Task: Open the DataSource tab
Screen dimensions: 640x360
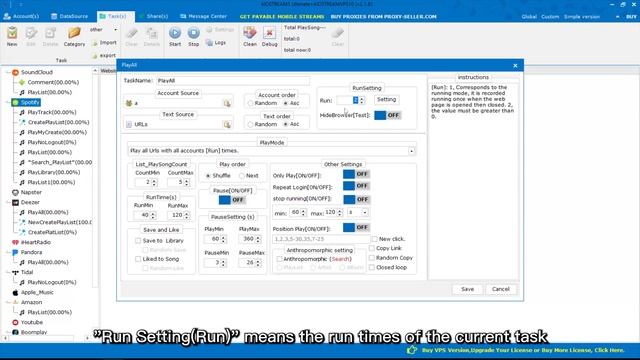Action: coord(69,16)
